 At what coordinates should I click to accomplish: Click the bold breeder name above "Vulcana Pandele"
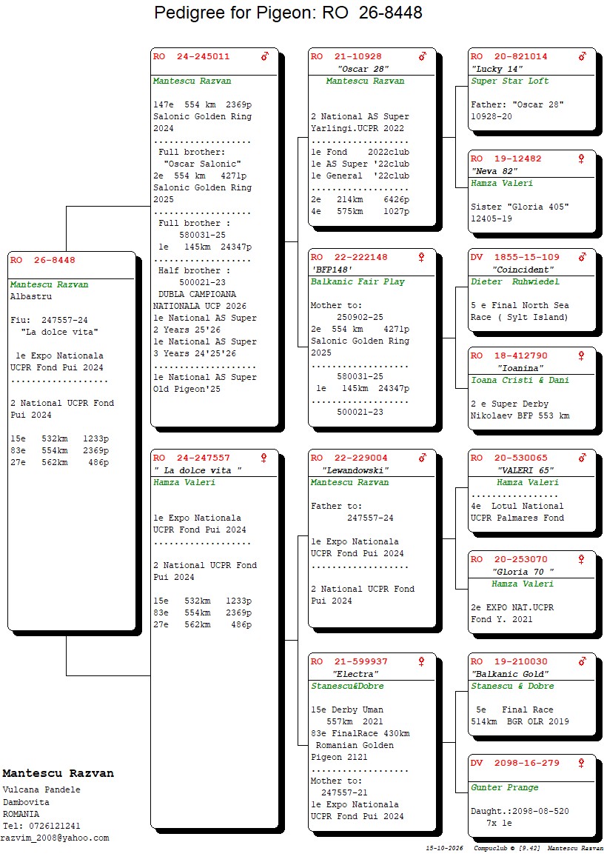[58, 773]
